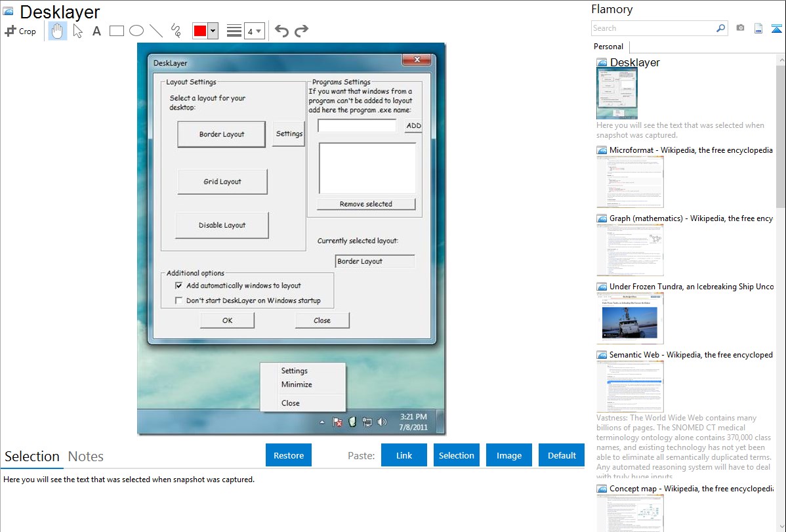Click the Graph (mathematics) snapshot title
This screenshot has width=786, height=532.
click(x=692, y=218)
